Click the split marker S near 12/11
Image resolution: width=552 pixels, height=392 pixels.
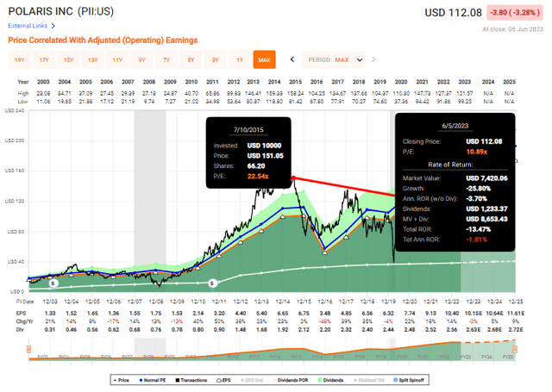212,283
